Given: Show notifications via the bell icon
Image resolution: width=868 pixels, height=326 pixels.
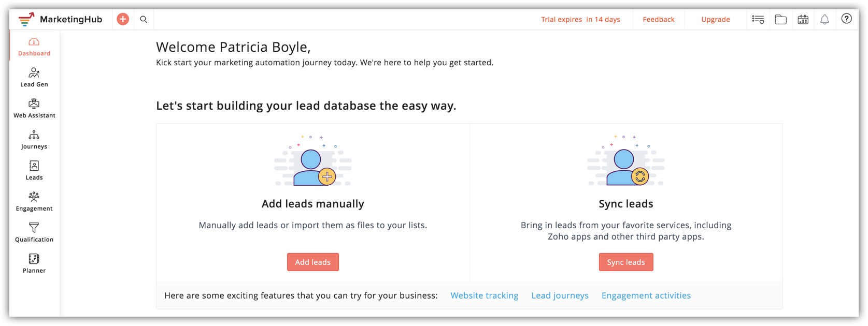Looking at the screenshot, I should coord(824,19).
